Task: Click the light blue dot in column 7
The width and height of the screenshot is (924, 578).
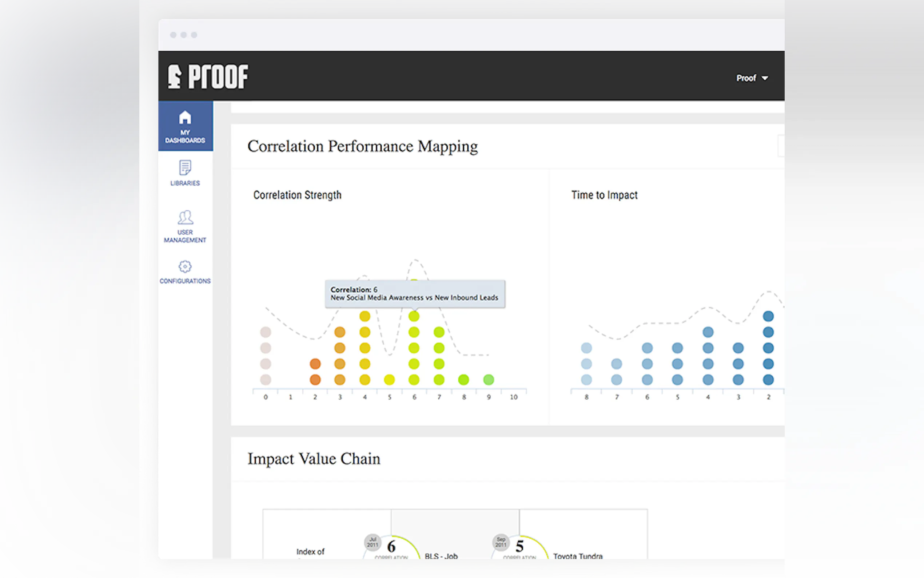Action: coord(617,364)
